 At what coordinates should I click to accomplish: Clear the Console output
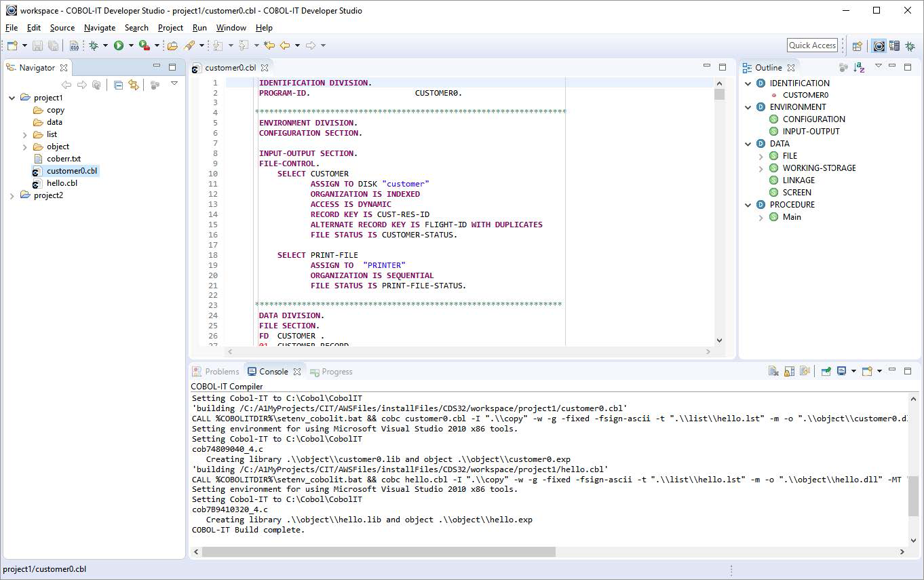(x=773, y=371)
